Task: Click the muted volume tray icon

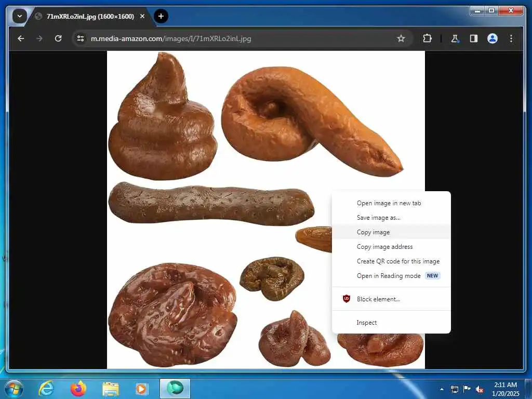Action: coord(480,390)
